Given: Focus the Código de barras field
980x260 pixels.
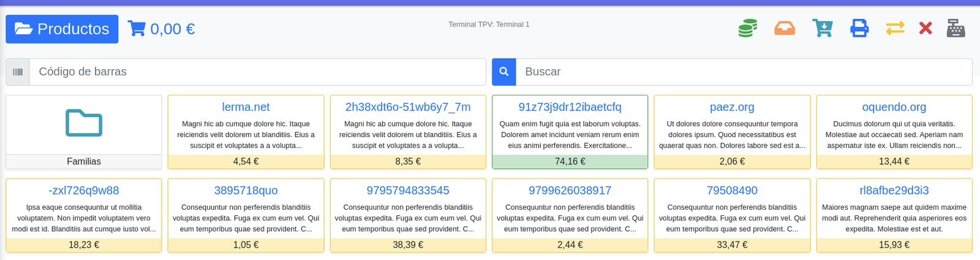Looking at the screenshot, I should click(258, 72).
